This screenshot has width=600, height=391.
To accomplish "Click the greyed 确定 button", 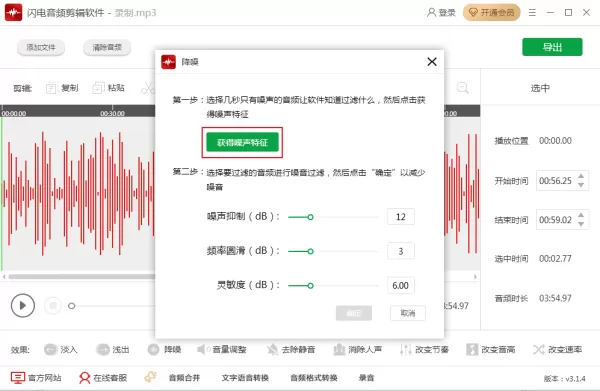I will pyautogui.click(x=354, y=313).
